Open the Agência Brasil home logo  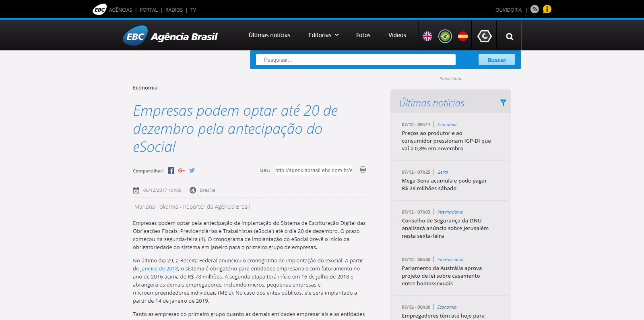[170, 36]
